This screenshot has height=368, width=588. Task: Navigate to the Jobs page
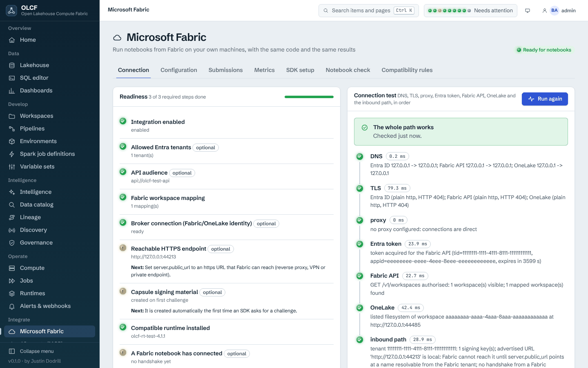click(x=49, y=281)
